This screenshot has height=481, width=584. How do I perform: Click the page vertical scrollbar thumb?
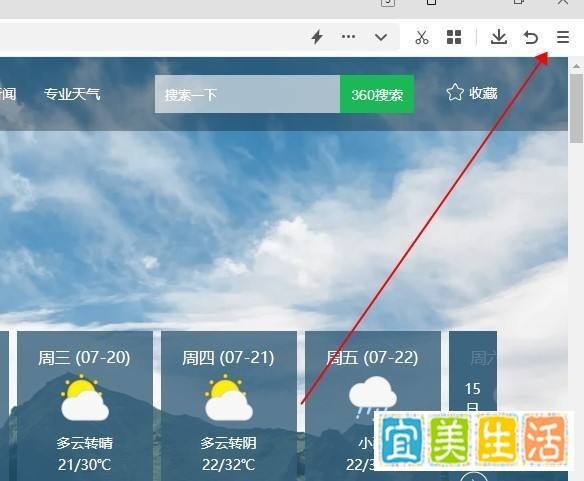pyautogui.click(x=577, y=108)
